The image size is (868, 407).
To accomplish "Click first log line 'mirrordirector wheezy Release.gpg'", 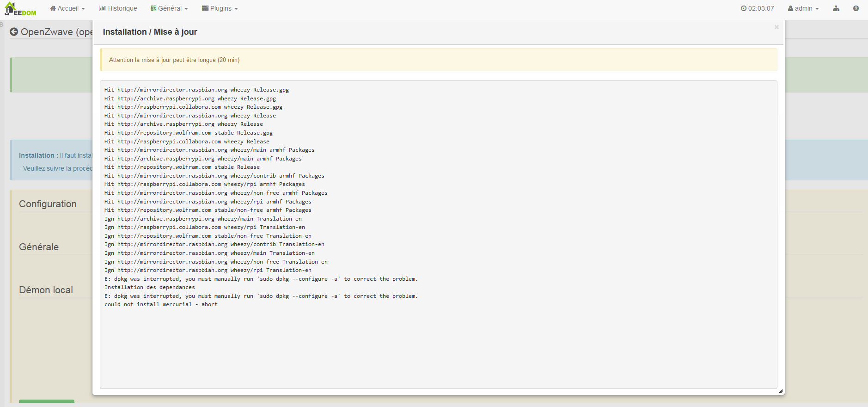I will point(196,90).
